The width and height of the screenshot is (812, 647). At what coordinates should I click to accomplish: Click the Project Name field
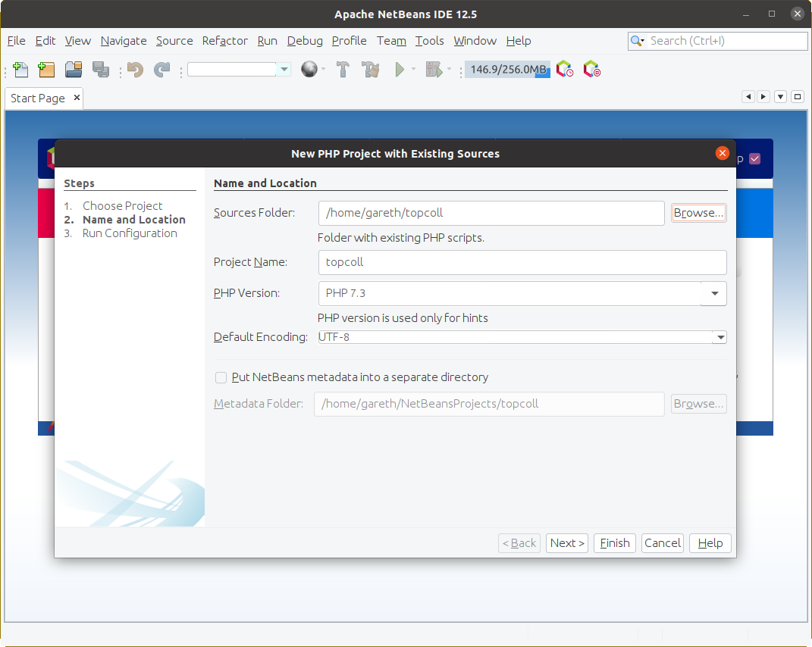(x=522, y=262)
